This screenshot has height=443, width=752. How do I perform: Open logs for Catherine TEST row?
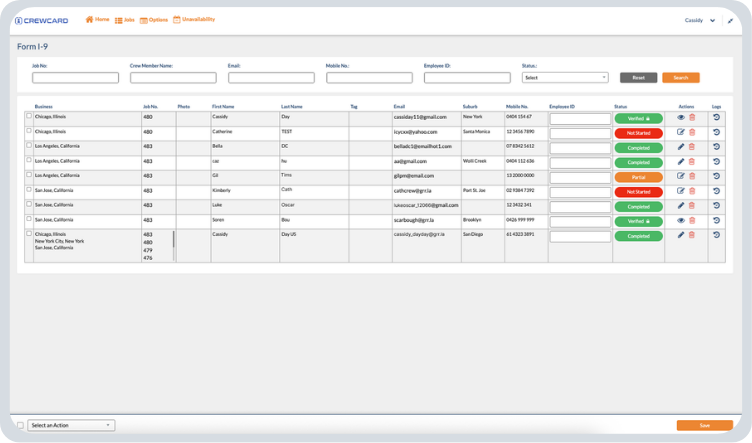coord(716,132)
